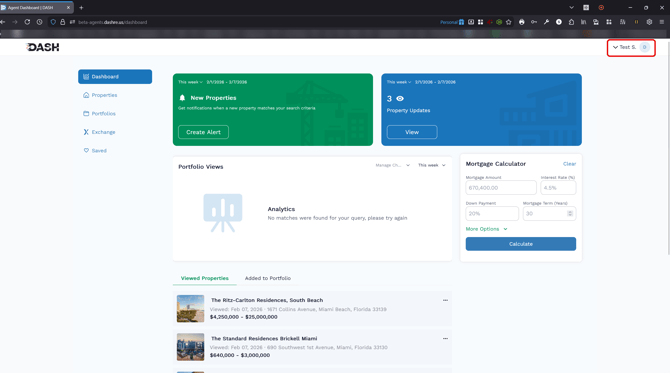This screenshot has width=670, height=373.
Task: Open the Exchange section
Action: point(99,132)
